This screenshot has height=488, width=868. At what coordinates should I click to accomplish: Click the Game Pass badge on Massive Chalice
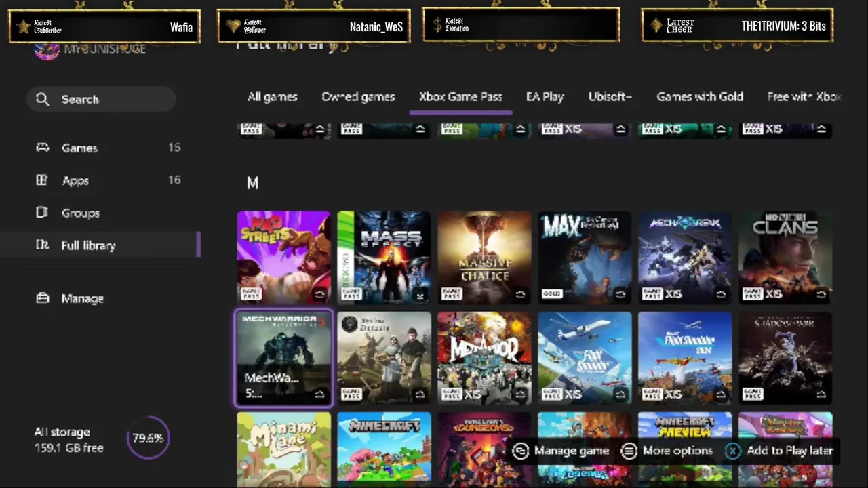pos(452,294)
